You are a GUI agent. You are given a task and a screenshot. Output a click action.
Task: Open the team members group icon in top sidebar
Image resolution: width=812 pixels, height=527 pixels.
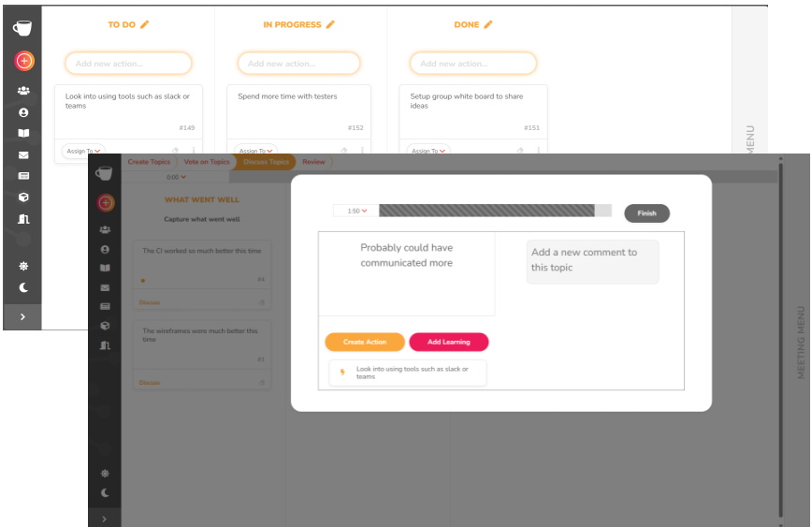point(23,91)
